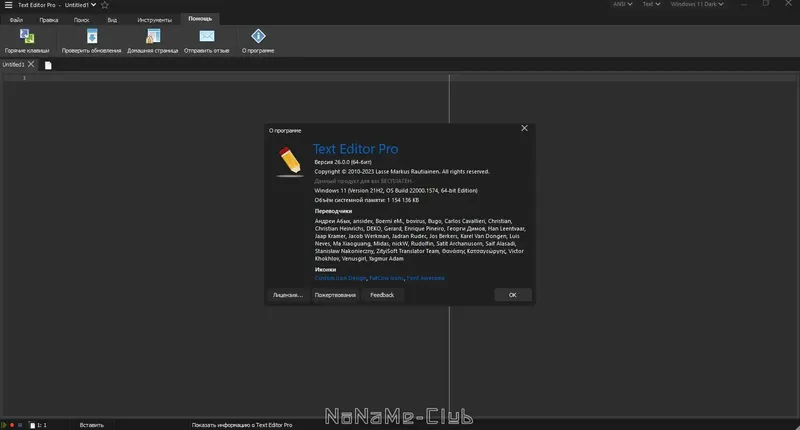
Task: Open the Домашняя страница home page icon
Action: click(153, 36)
